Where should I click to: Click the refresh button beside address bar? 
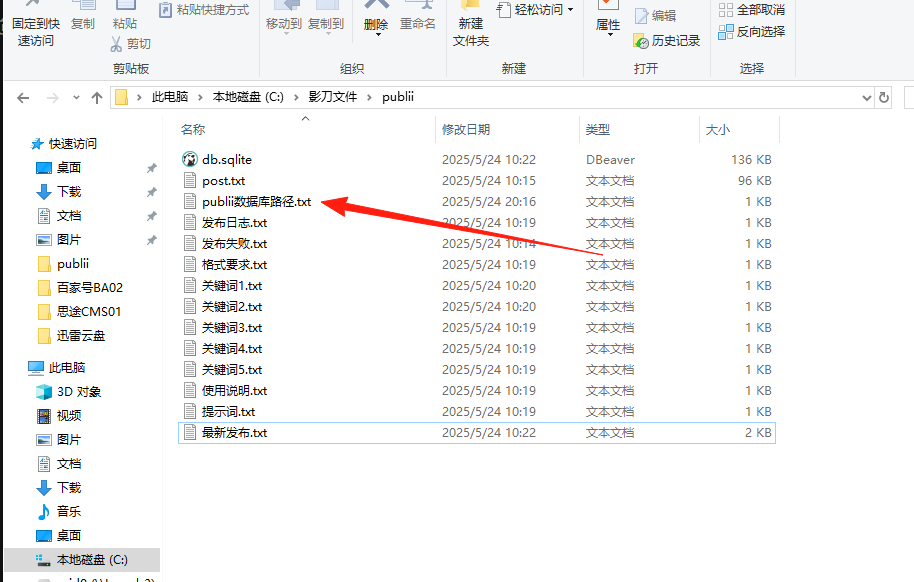(x=883, y=97)
